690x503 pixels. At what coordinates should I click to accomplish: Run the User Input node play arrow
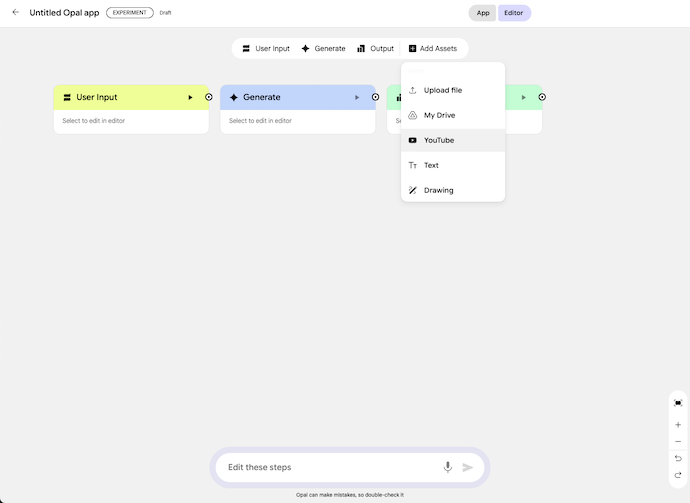point(190,97)
